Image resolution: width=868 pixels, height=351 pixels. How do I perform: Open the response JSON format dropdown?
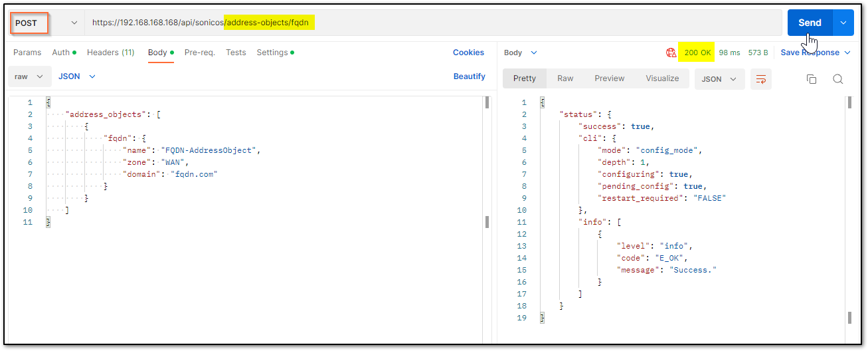click(x=719, y=79)
